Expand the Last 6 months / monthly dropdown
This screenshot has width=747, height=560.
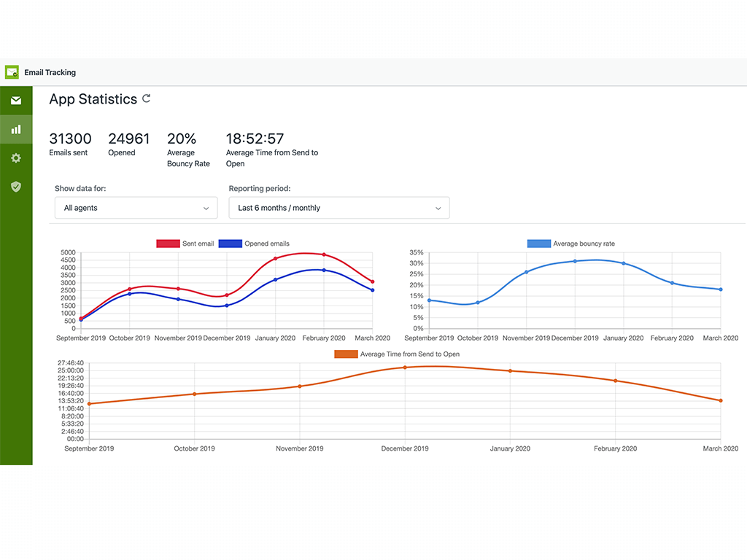point(338,208)
